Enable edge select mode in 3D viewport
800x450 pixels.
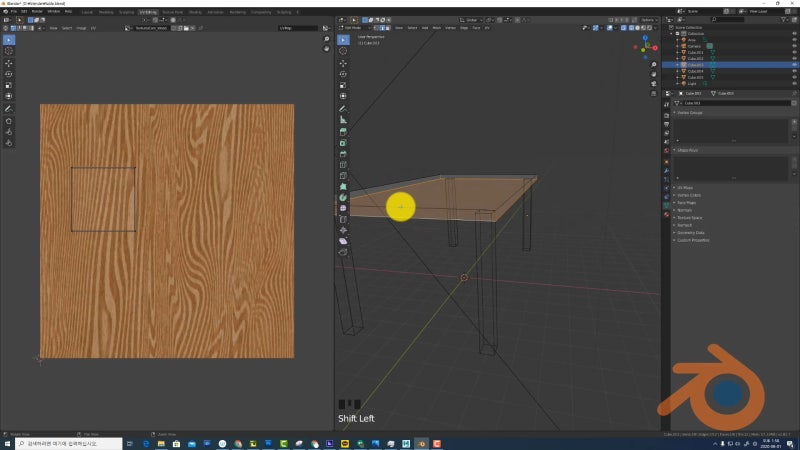tap(382, 28)
